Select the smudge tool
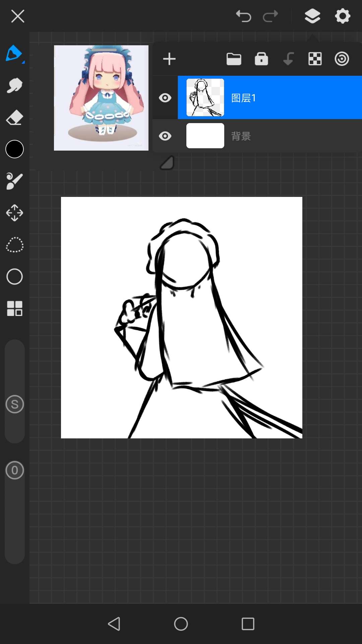Screen dimensions: 362x644 coord(14,86)
